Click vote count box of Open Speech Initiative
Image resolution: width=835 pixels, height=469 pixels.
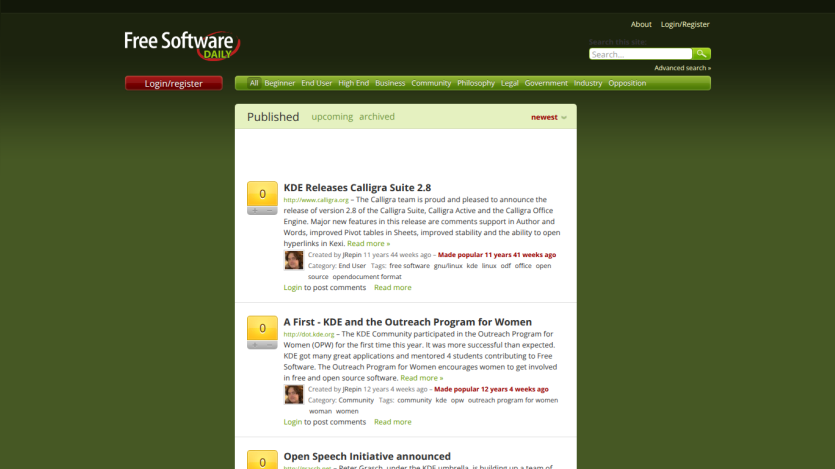pos(262,460)
